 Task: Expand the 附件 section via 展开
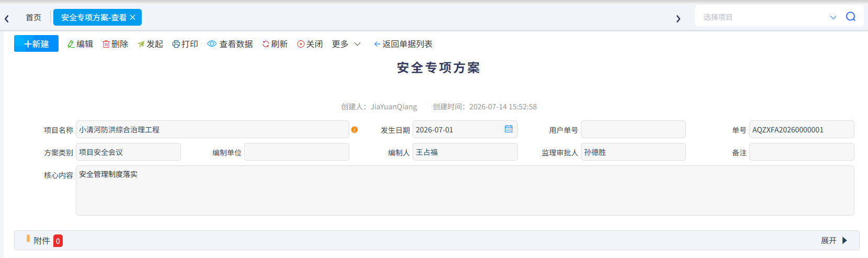point(834,240)
